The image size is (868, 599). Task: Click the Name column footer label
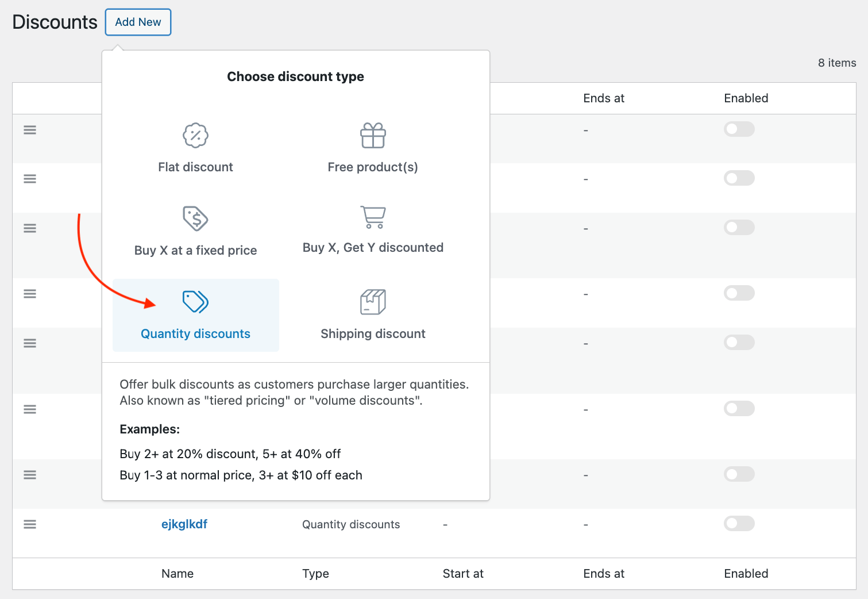178,574
